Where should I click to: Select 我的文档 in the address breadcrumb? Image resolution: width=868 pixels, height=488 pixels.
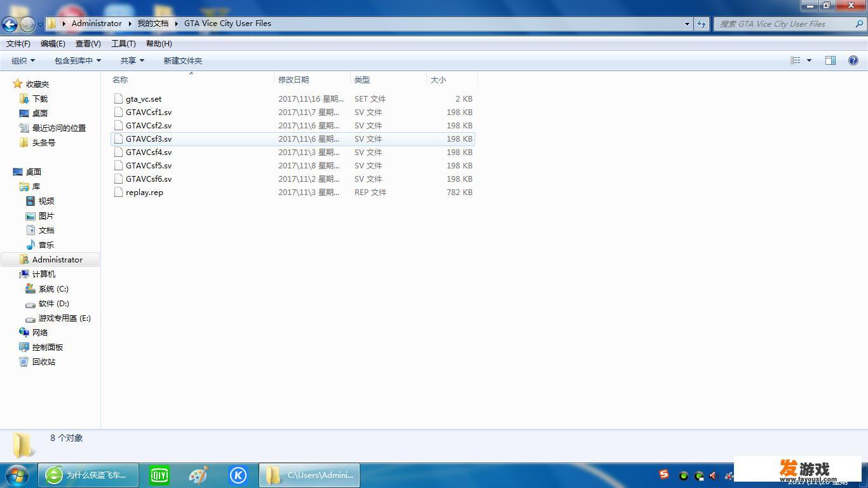tap(153, 24)
